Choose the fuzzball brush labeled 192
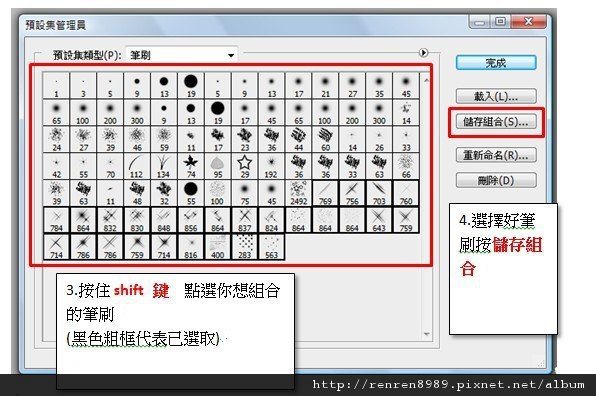Screen dimensions: 596x396 (272, 167)
